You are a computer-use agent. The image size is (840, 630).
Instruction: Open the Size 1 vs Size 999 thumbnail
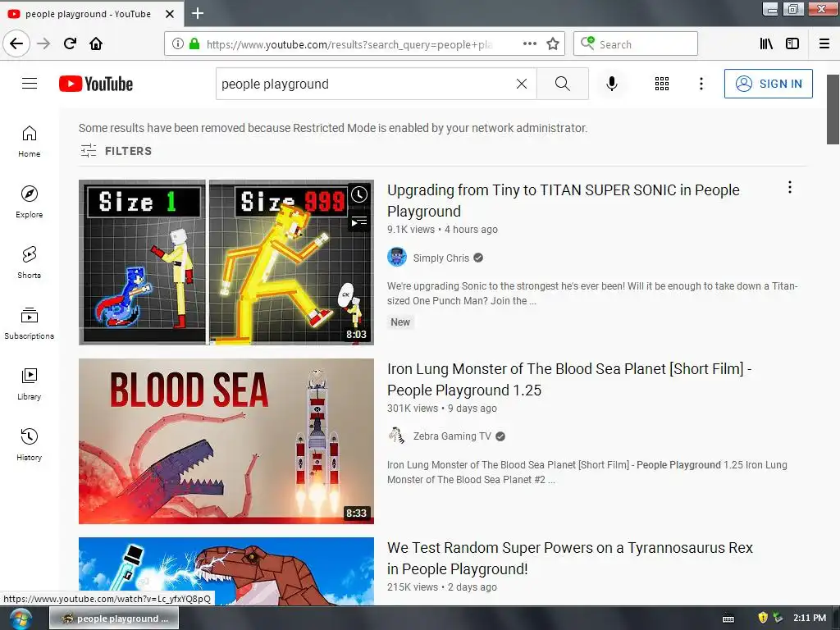[226, 262]
